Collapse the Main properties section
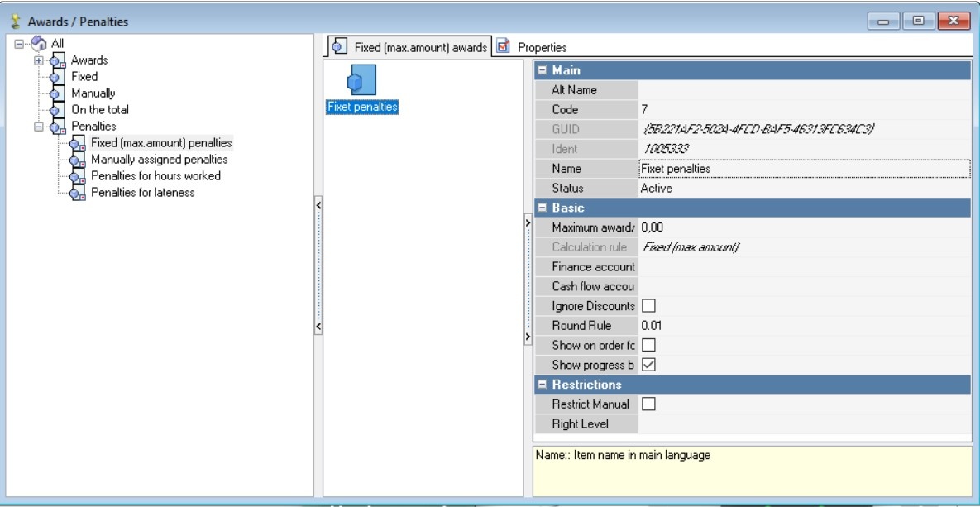Viewport: 980px width, 507px height. point(543,70)
